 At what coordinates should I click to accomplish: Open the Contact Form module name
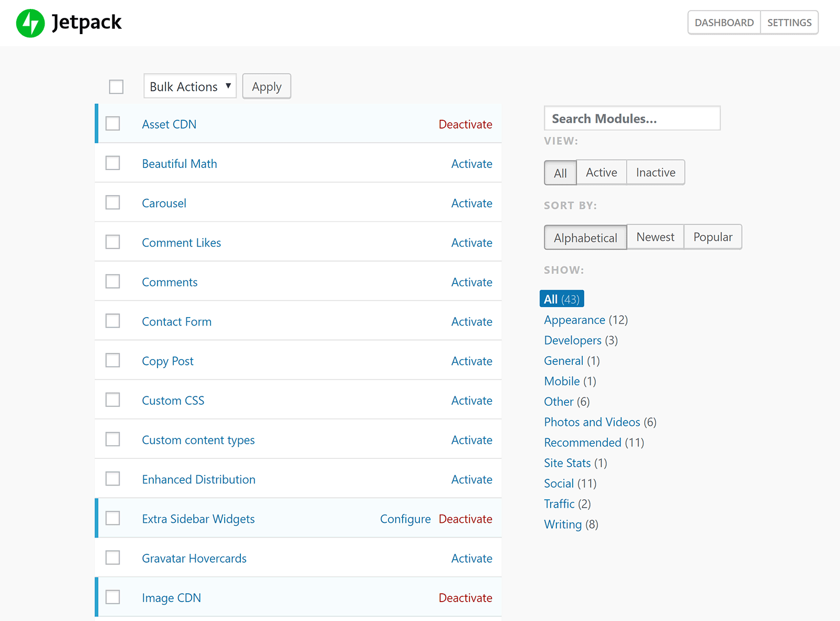click(176, 322)
